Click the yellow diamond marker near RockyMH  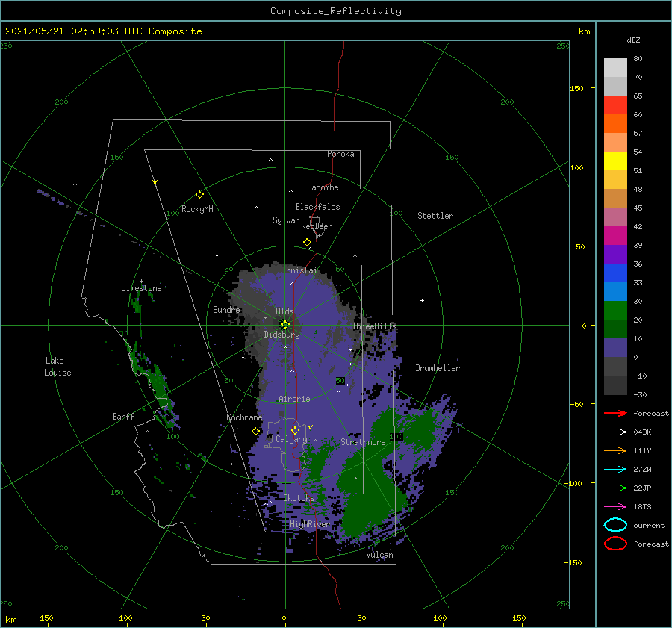click(x=199, y=195)
